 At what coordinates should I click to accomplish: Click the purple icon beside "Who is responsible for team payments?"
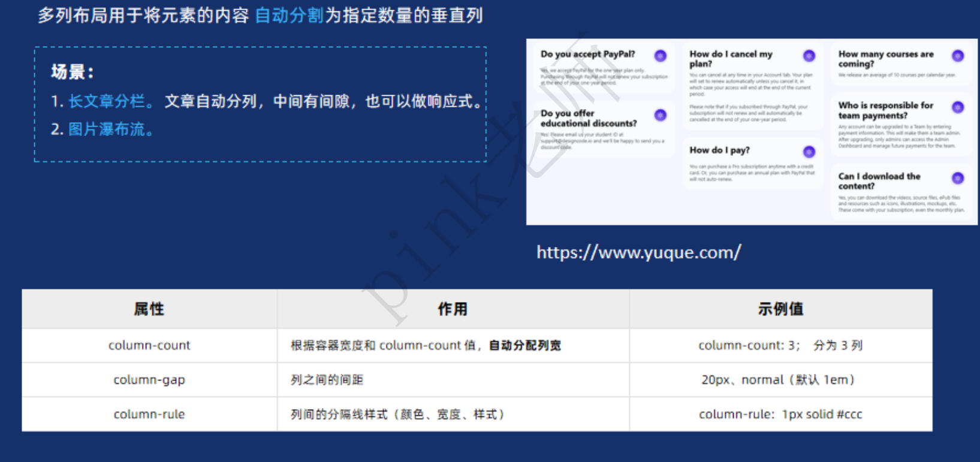[x=958, y=107]
